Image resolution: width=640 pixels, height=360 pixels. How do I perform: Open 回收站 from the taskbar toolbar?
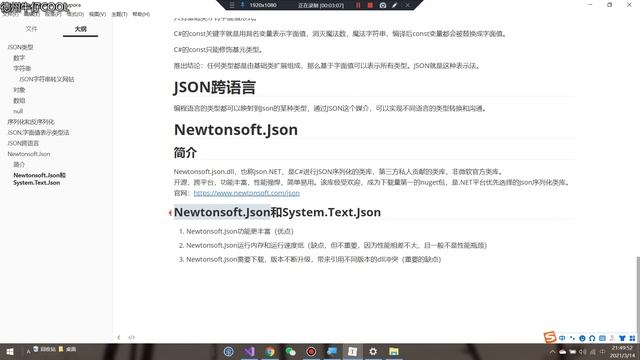click(x=45, y=349)
